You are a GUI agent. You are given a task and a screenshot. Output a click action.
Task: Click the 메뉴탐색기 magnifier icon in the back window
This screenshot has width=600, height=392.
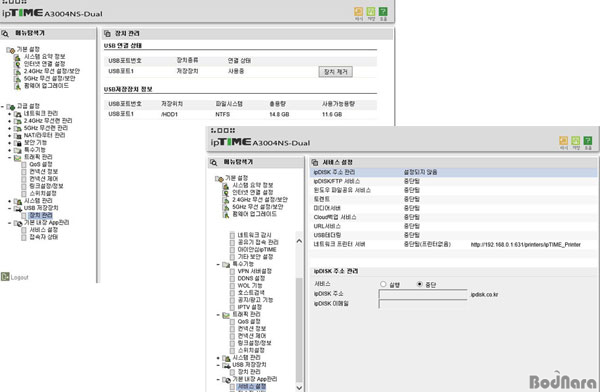tap(5, 33)
